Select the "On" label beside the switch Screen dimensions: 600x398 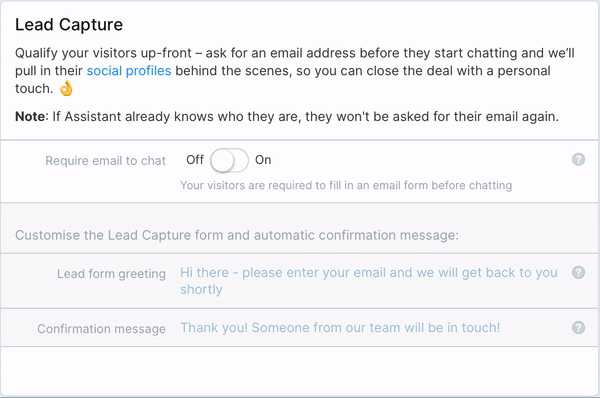(263, 160)
